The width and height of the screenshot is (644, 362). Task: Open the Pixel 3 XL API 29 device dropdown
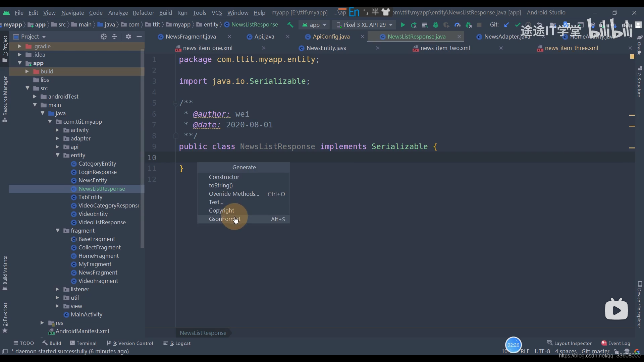coord(364,25)
